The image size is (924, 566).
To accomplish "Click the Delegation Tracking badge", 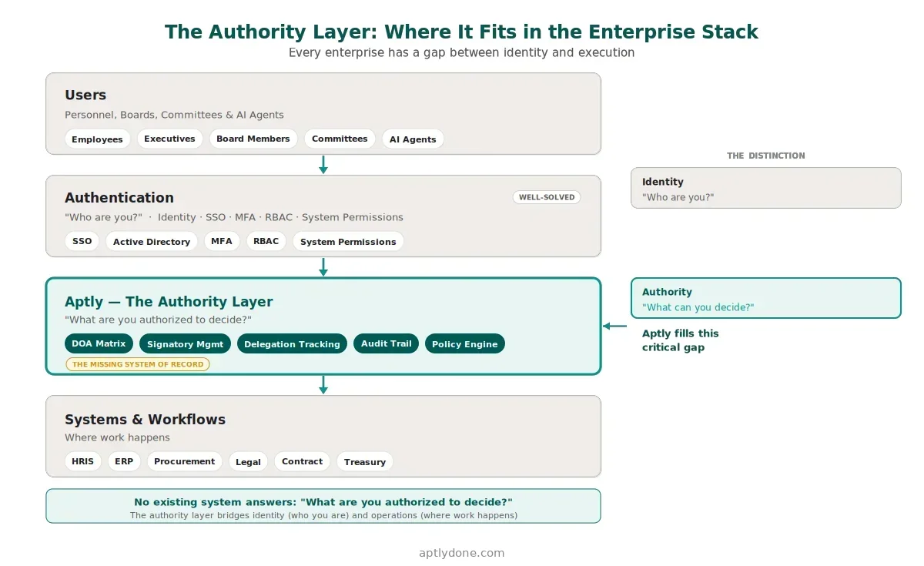I will 292,343.
